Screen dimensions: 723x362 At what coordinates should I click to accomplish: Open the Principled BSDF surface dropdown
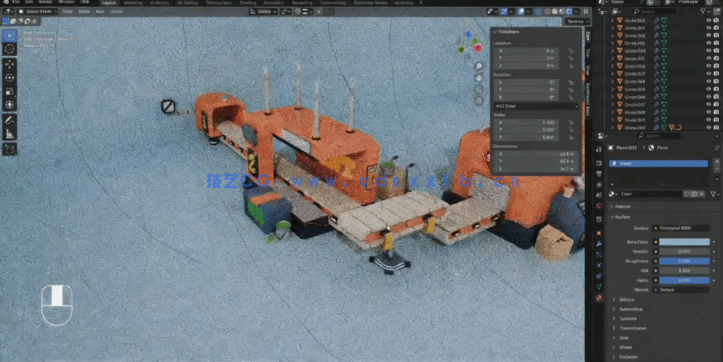pyautogui.click(x=681, y=228)
